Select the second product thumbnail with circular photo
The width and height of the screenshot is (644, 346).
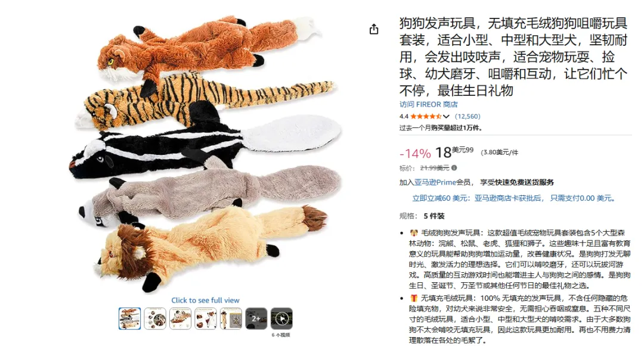pyautogui.click(x=155, y=319)
